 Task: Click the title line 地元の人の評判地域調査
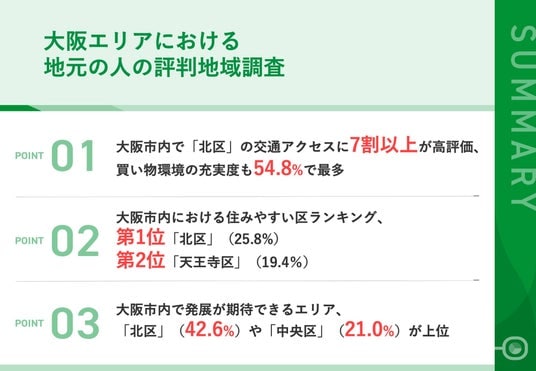pyautogui.click(x=164, y=68)
